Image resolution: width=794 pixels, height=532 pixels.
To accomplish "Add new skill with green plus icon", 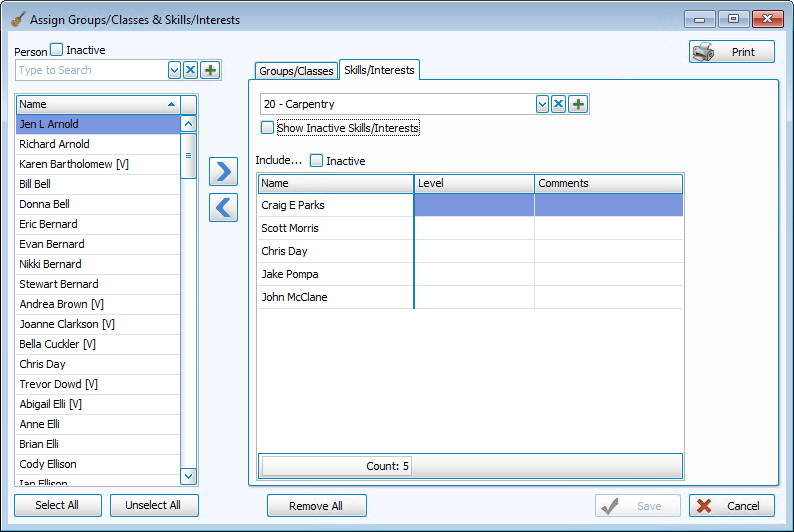I will (x=578, y=104).
